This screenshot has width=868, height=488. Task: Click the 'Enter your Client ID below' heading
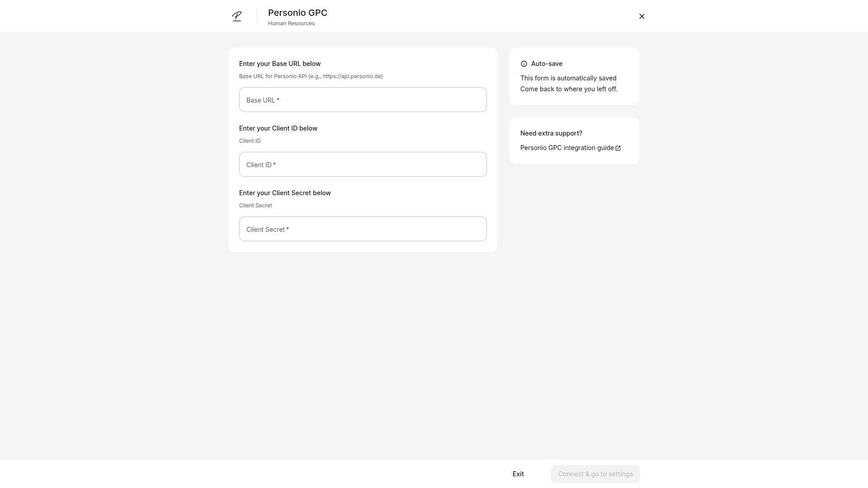point(278,128)
